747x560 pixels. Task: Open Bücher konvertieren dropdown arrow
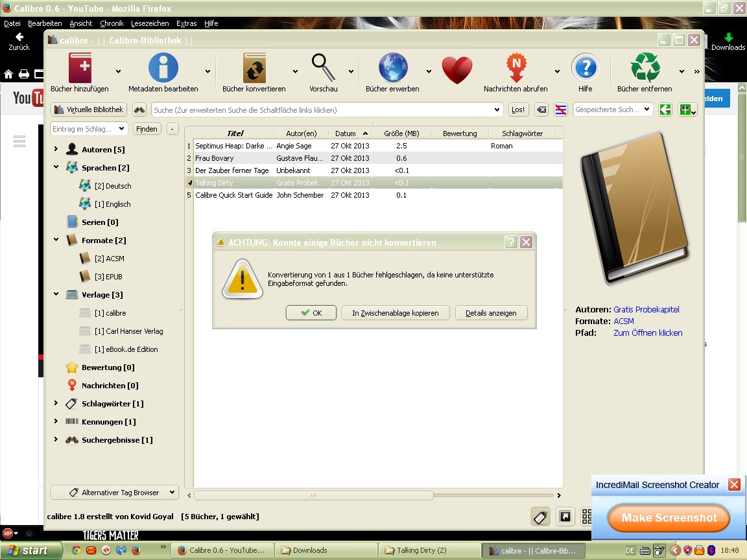pyautogui.click(x=295, y=71)
